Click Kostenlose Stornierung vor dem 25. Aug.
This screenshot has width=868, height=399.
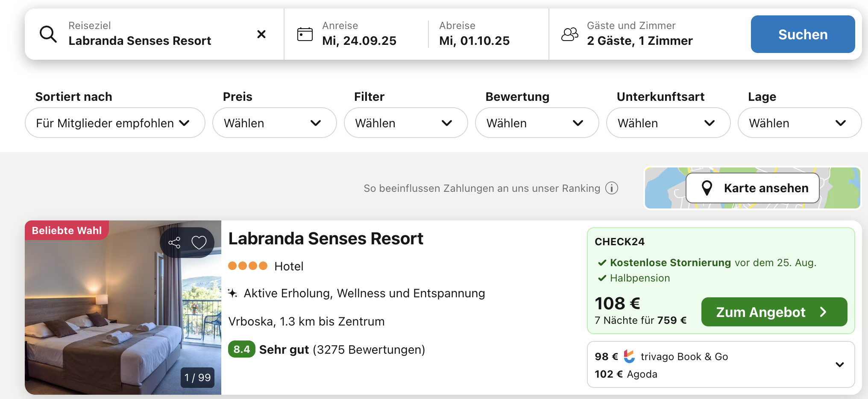coord(713,262)
